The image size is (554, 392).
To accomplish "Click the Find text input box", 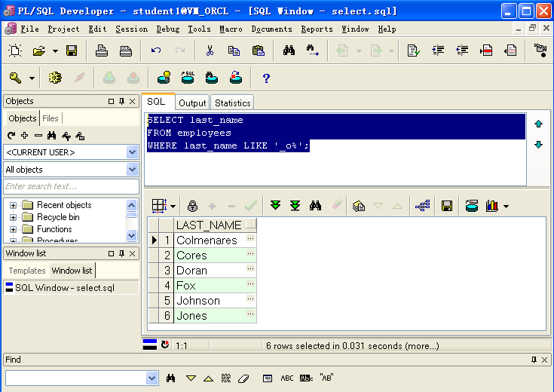I will point(76,378).
